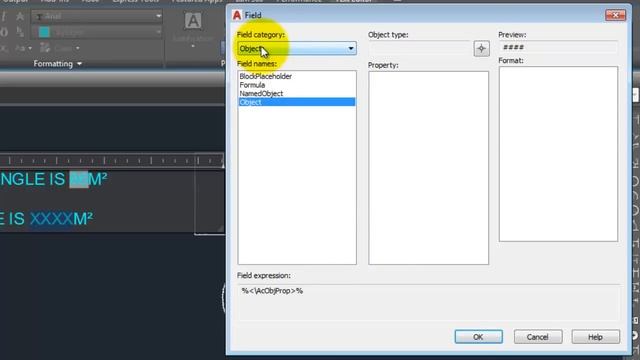
Task: Click the AutoCAD logo in Field title bar
Action: click(237, 15)
